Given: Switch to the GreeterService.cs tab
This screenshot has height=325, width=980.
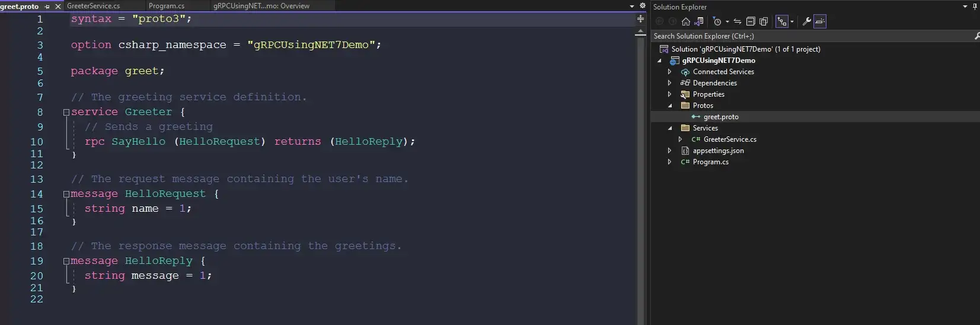Looking at the screenshot, I should point(93,6).
